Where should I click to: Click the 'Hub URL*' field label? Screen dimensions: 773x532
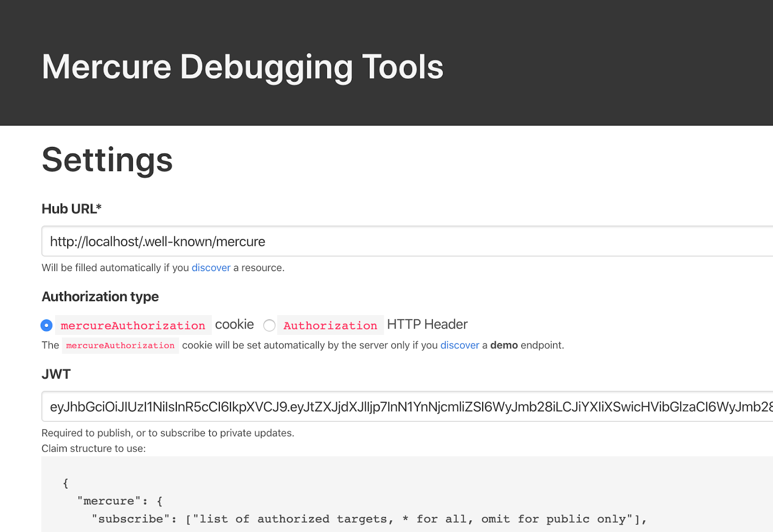(x=72, y=209)
